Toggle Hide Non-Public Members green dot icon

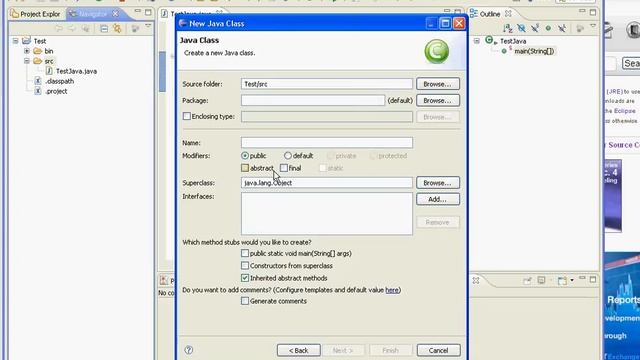(548, 28)
